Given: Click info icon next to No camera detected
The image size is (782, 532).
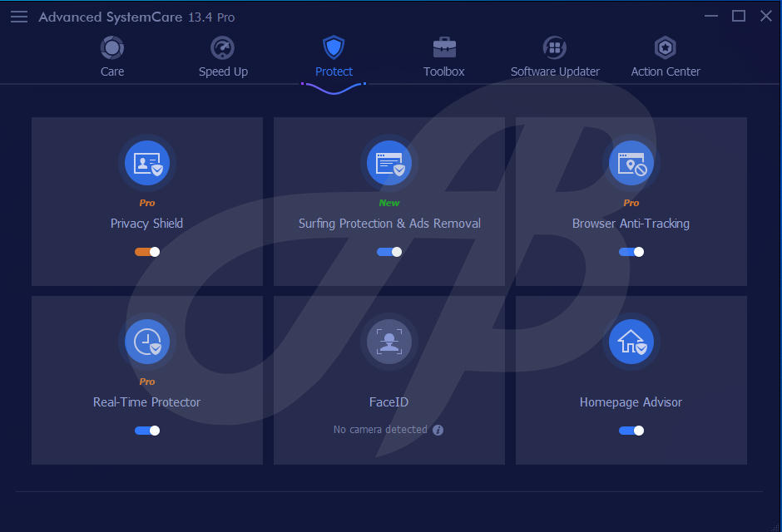Looking at the screenshot, I should pyautogui.click(x=438, y=430).
